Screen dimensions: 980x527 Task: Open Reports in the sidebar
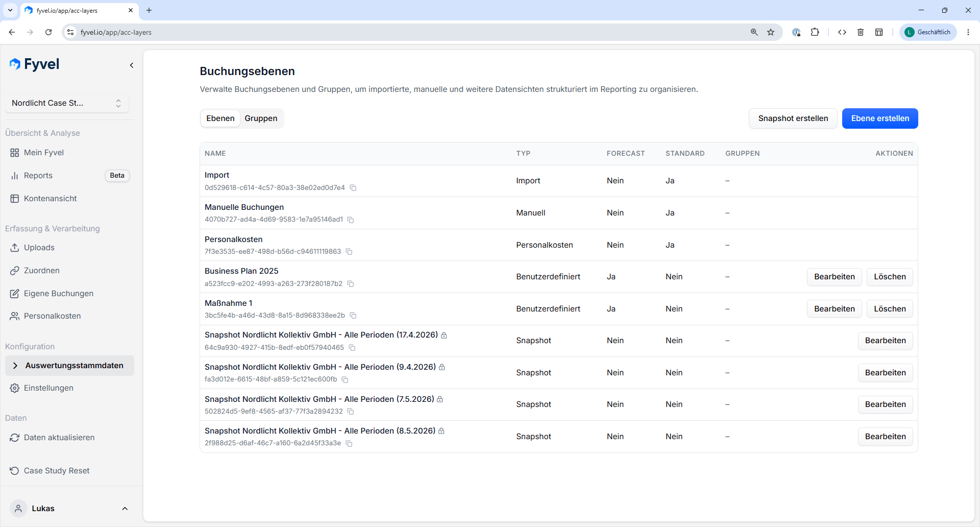(38, 176)
